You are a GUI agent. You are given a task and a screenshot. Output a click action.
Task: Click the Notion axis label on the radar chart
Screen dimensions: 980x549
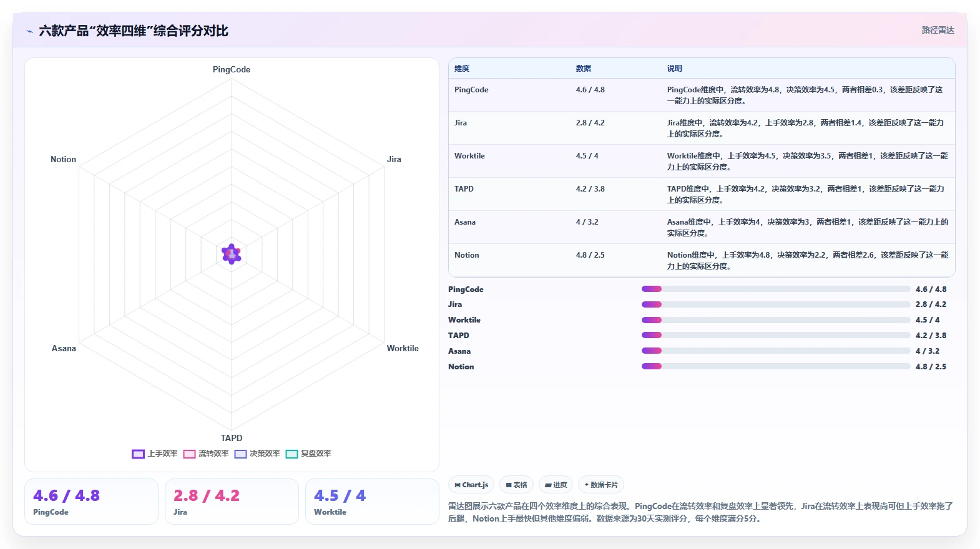[x=63, y=159]
